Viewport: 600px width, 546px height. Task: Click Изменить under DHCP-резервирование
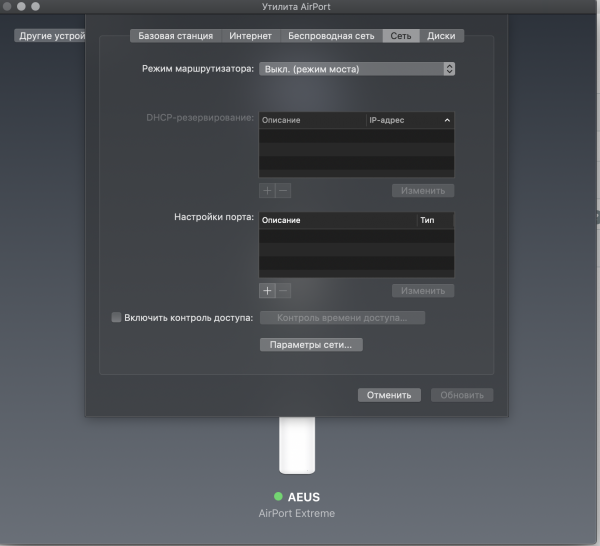[423, 191]
